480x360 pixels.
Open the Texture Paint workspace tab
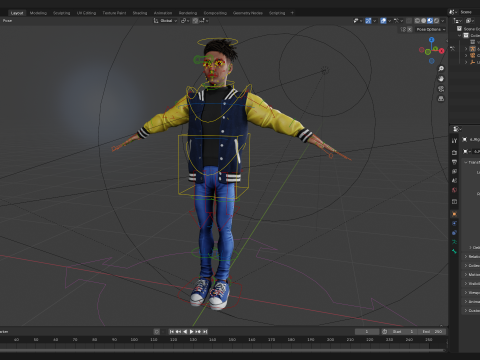(x=114, y=13)
